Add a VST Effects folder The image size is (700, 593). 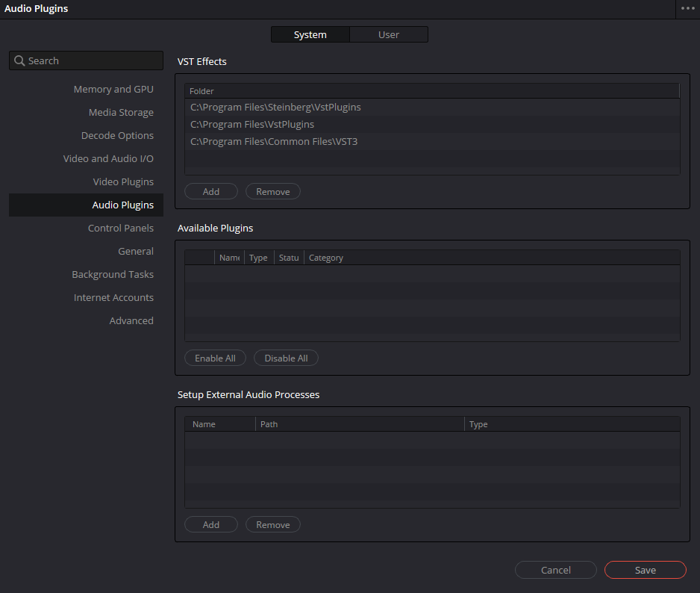(211, 192)
